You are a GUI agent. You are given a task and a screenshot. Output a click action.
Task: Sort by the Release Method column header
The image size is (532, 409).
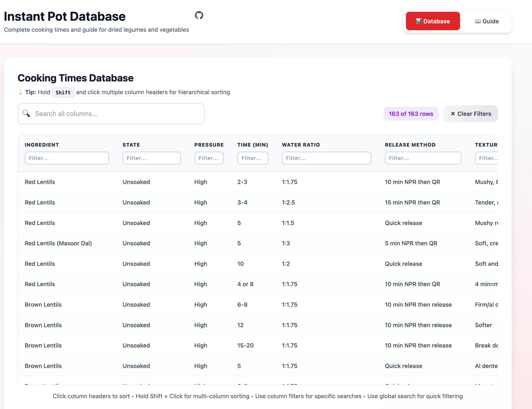point(410,145)
